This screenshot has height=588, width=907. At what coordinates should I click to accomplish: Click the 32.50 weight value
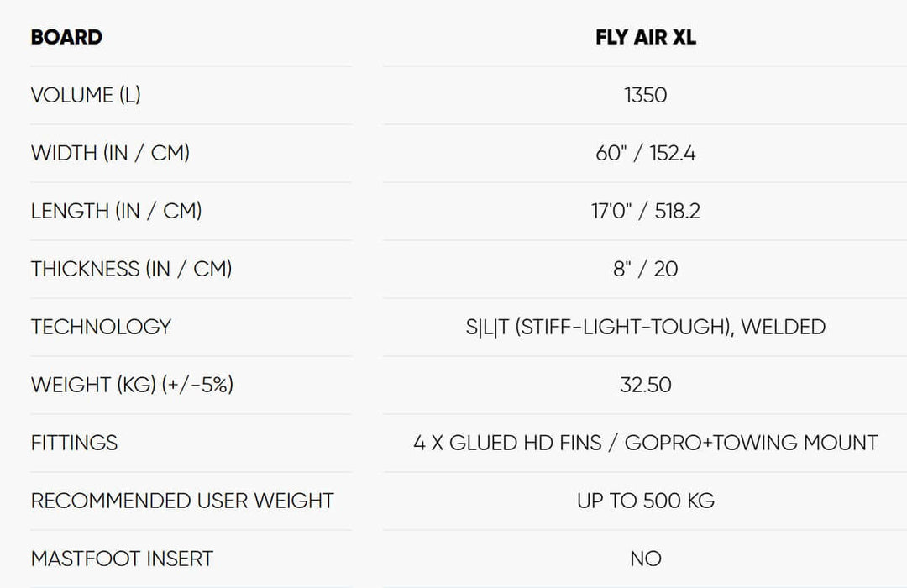645,385
